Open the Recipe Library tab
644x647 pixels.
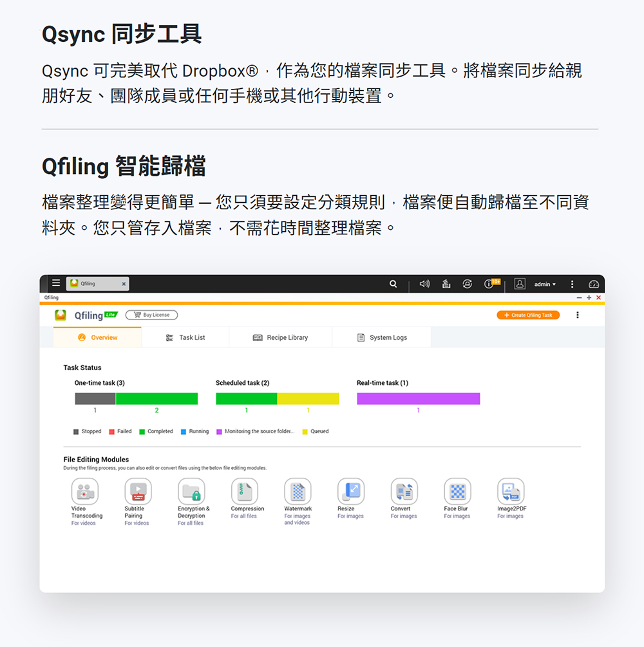pyautogui.click(x=280, y=337)
